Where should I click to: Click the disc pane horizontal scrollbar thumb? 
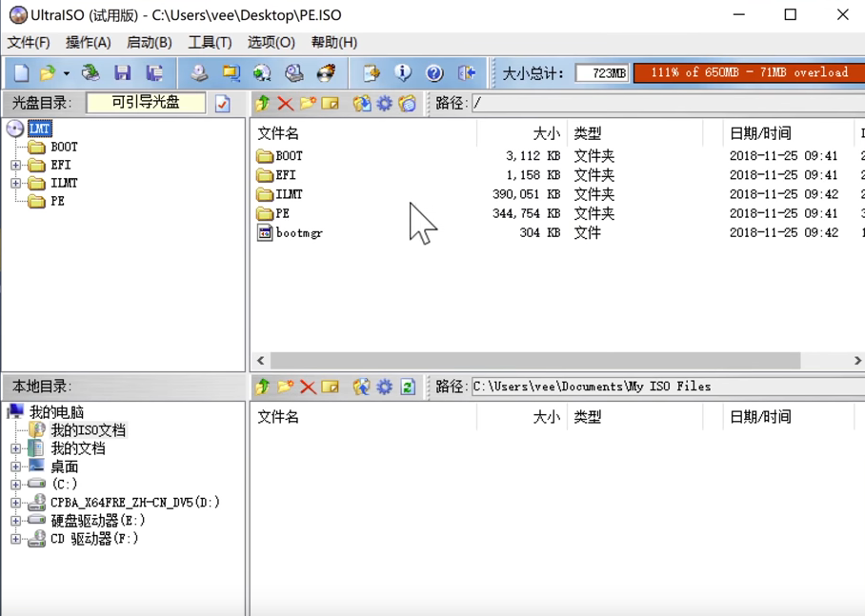[535, 361]
